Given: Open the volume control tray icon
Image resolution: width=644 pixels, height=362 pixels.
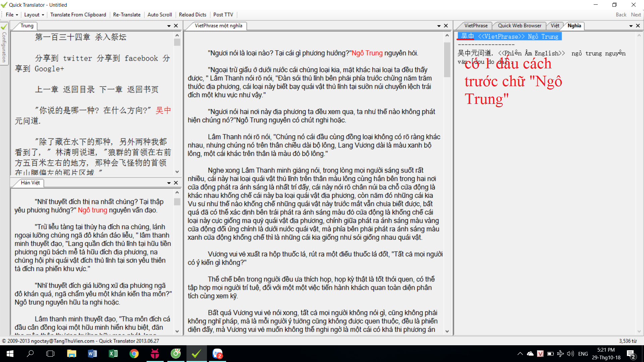Looking at the screenshot, I should [570, 354].
